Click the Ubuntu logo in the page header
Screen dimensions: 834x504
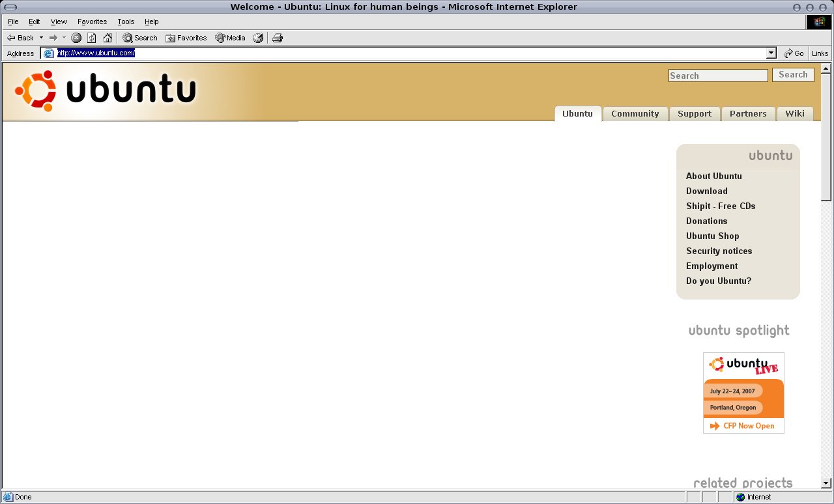coord(105,91)
